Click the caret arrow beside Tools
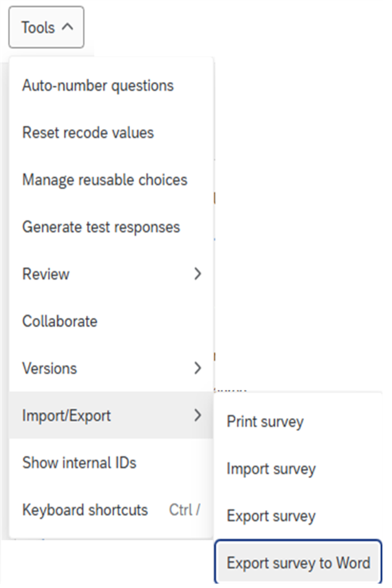This screenshot has width=392, height=588. (x=67, y=27)
